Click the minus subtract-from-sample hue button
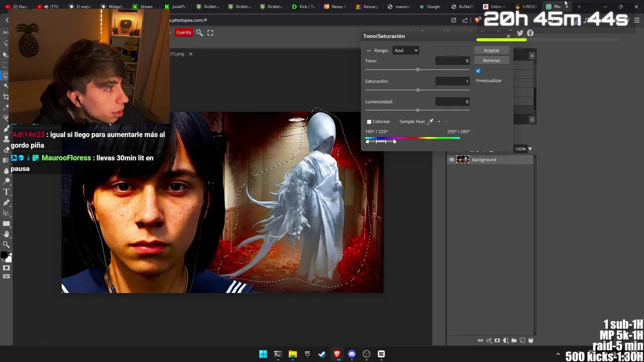Image resolution: width=644 pixels, height=362 pixels. tap(446, 122)
